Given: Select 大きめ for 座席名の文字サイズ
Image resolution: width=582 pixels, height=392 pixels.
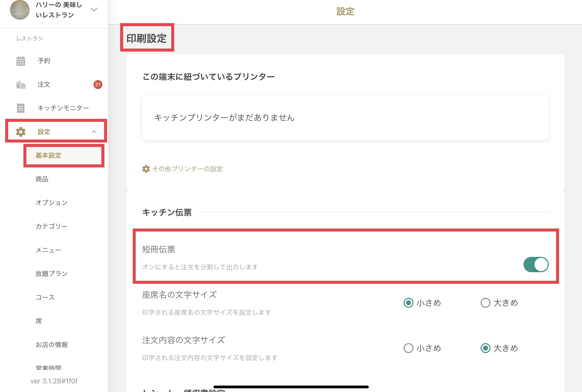Looking at the screenshot, I should pyautogui.click(x=485, y=303).
